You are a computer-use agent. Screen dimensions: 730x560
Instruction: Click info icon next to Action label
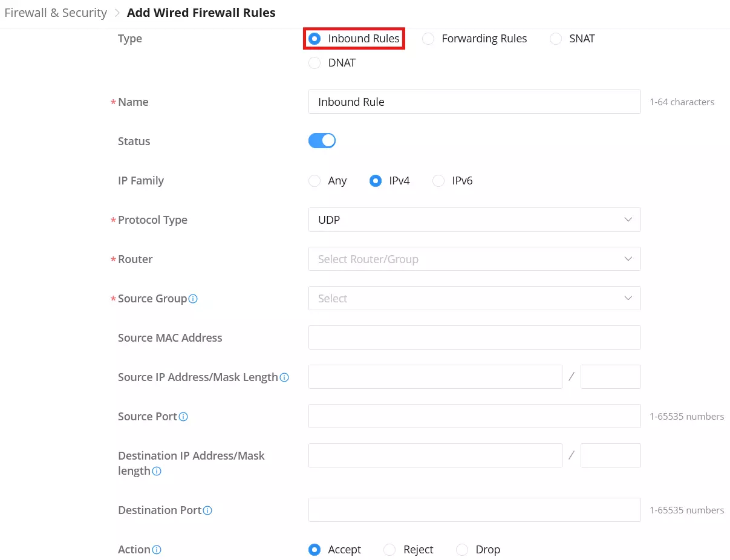157,550
